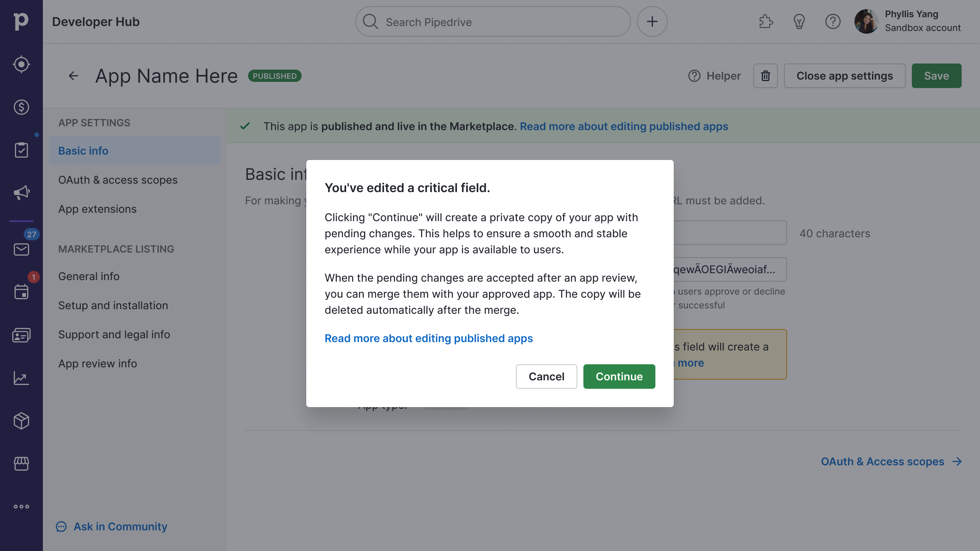
Task: Click Cancel to dismiss the dialog
Action: 547,376
